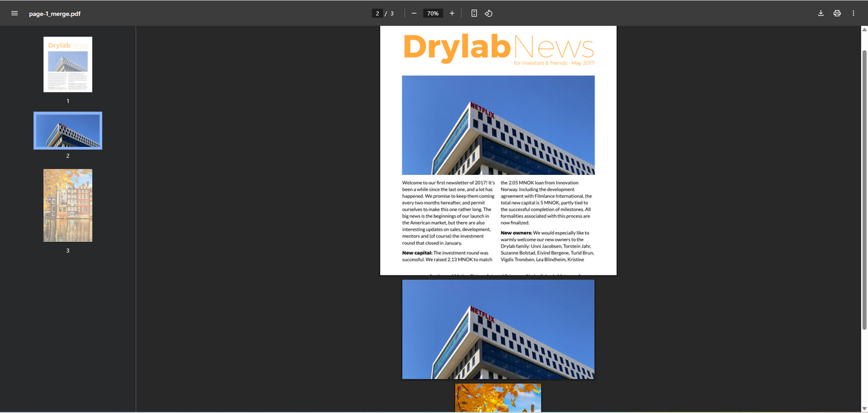Print the PDF document
Image resolution: width=868 pixels, height=413 pixels.
point(837,13)
